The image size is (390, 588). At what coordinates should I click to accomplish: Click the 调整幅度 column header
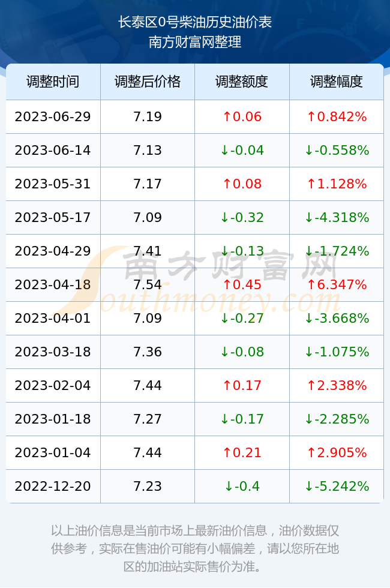pos(337,82)
